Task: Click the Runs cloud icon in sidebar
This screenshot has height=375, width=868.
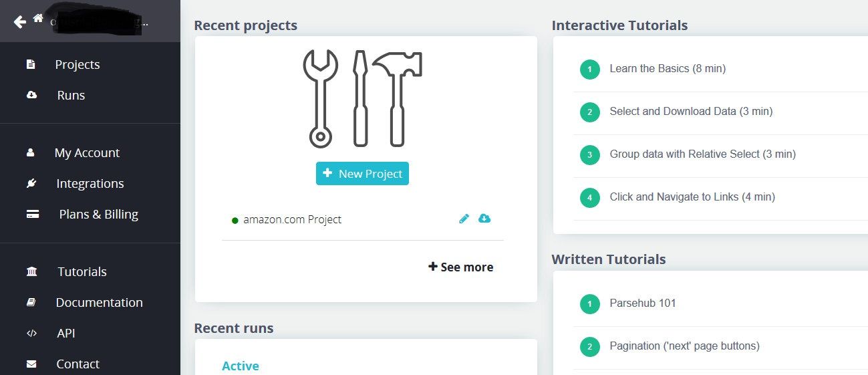Action: click(31, 96)
